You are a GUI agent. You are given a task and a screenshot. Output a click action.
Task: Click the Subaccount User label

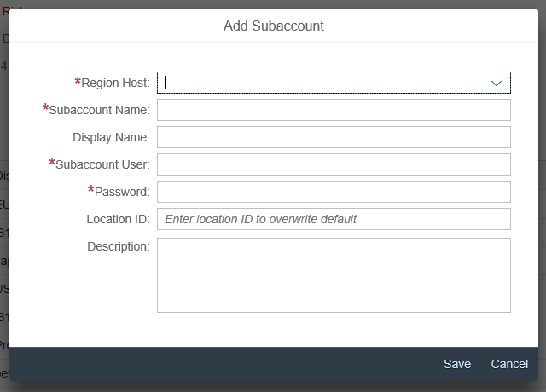click(103, 164)
